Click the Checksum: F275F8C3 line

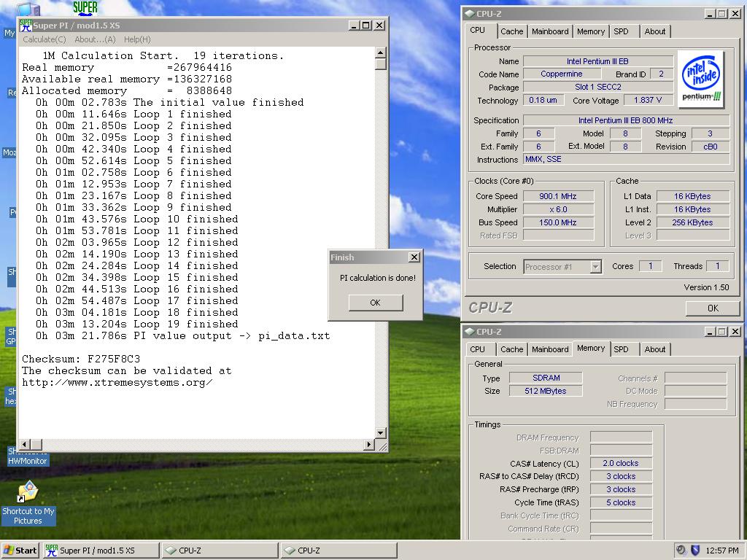click(81, 359)
